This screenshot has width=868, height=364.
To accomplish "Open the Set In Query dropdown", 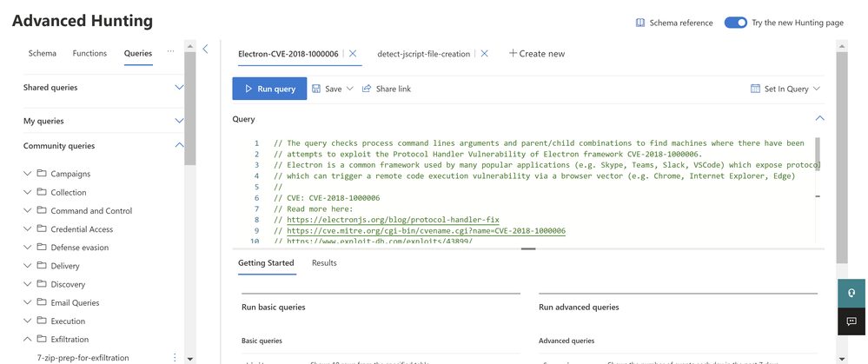I will 785,89.
